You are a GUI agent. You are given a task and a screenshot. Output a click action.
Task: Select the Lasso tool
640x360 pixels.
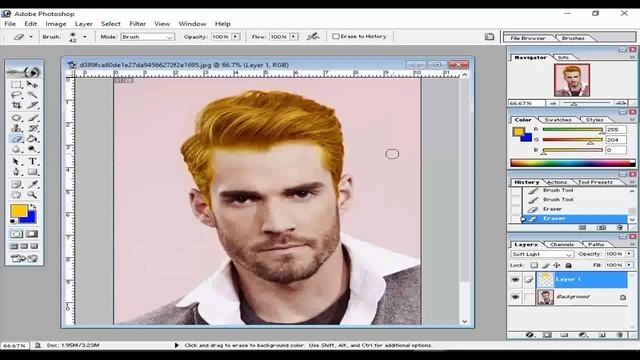[x=16, y=95]
